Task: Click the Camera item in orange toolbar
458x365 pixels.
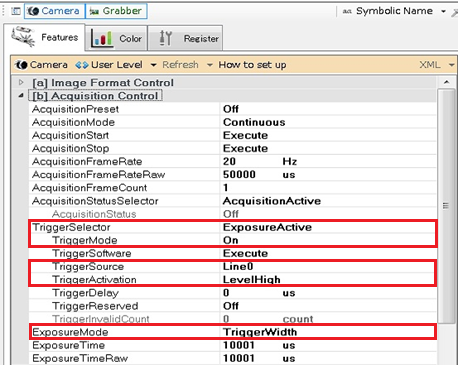Action: point(41,65)
